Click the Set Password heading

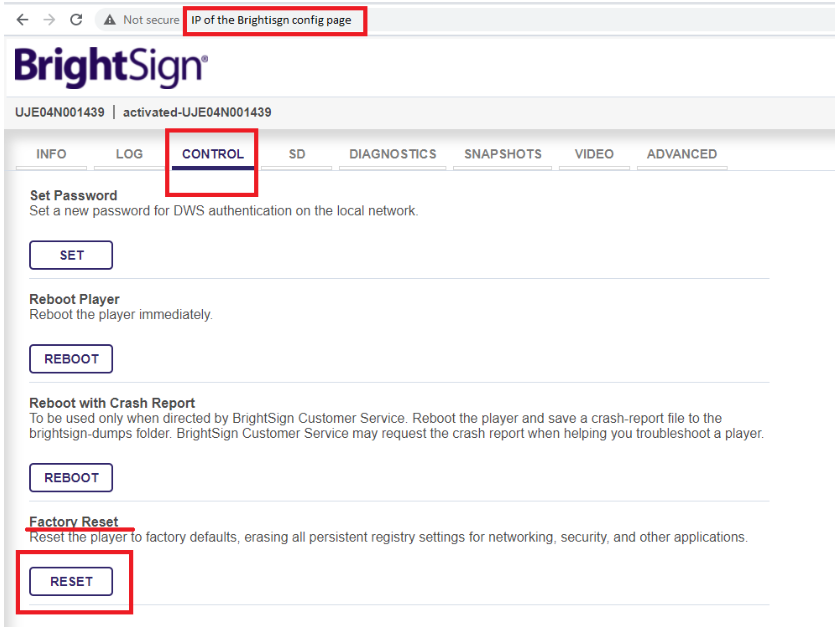click(x=74, y=195)
